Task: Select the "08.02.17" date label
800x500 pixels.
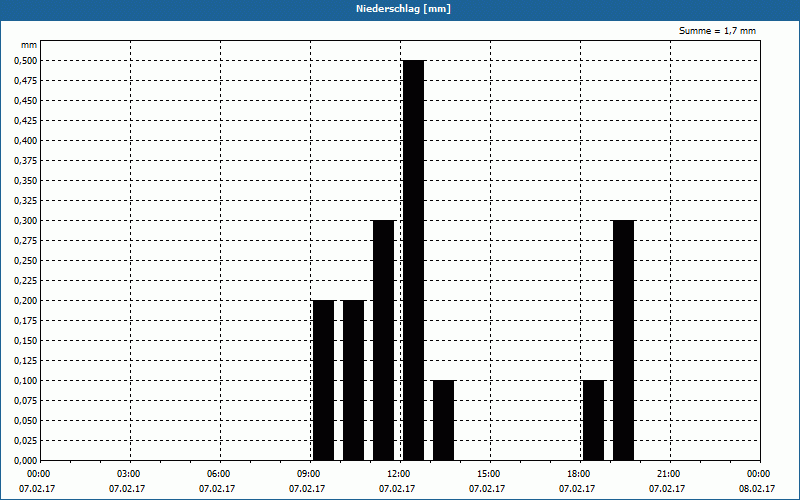Action: pos(758,489)
